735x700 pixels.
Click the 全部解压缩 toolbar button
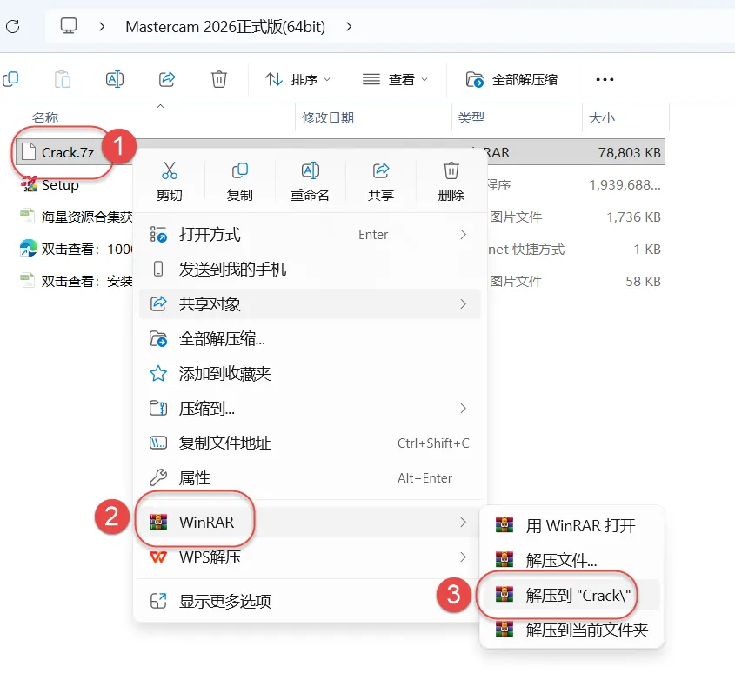511,80
